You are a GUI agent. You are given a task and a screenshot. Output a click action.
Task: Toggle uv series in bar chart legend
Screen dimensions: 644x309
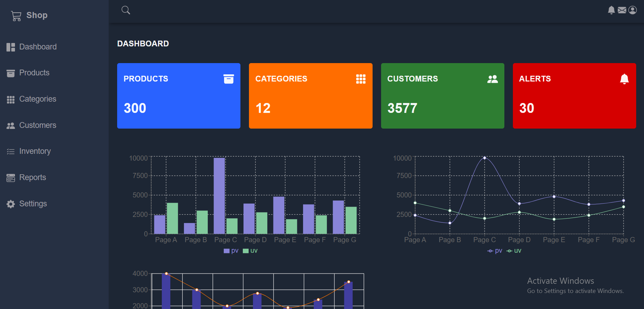[x=250, y=251]
